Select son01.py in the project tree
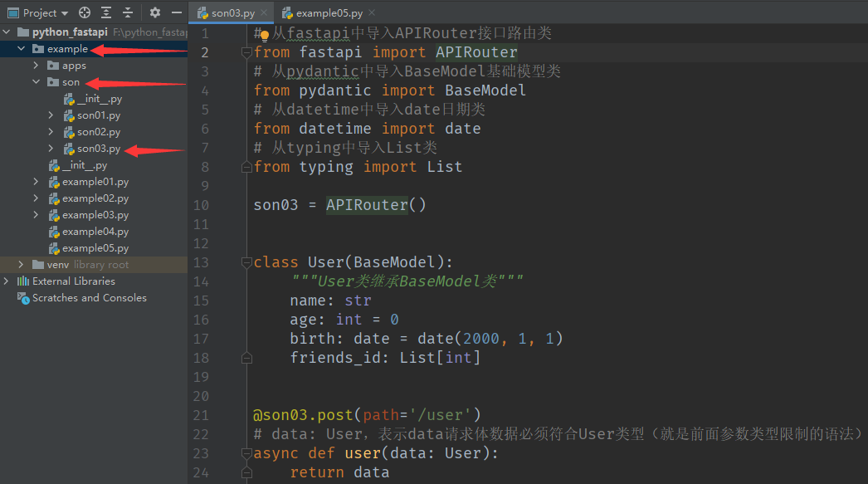Screen dimensions: 868x484 pos(98,115)
